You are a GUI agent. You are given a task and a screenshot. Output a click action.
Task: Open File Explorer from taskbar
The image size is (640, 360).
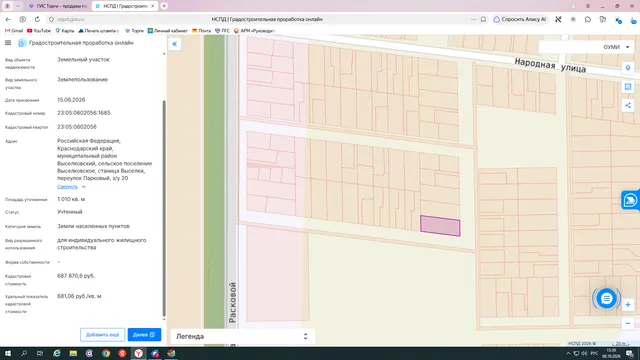point(73,353)
